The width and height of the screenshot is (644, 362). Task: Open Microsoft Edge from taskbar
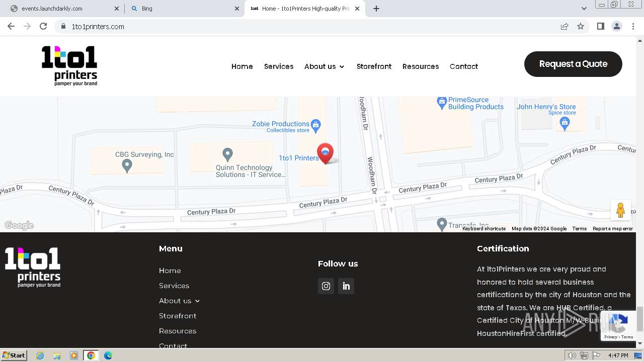coord(108,355)
